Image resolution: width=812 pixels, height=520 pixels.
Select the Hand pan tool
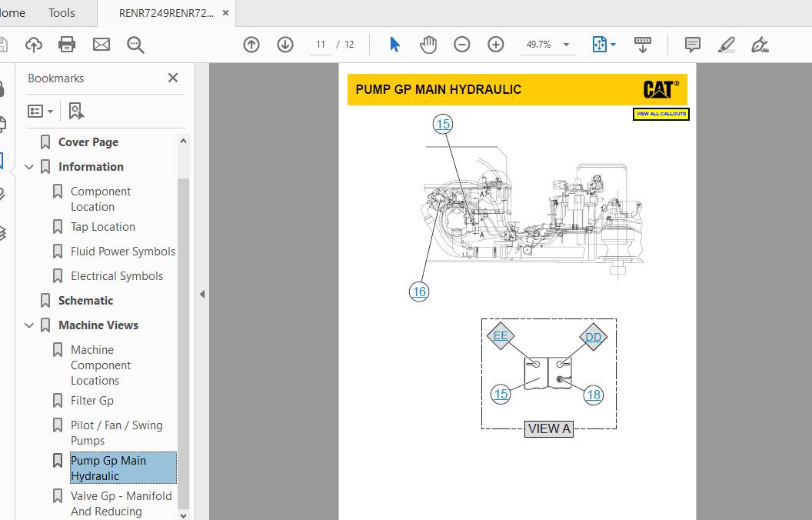(x=428, y=45)
